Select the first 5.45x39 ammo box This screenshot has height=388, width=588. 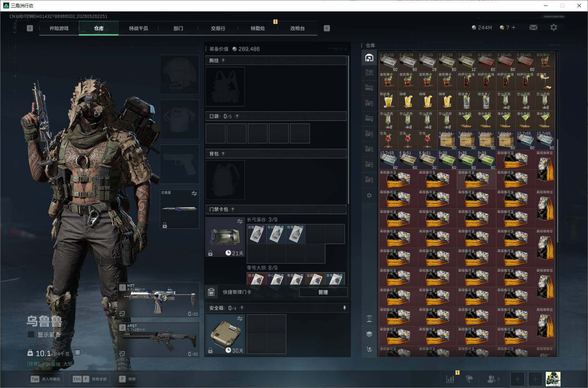click(389, 62)
